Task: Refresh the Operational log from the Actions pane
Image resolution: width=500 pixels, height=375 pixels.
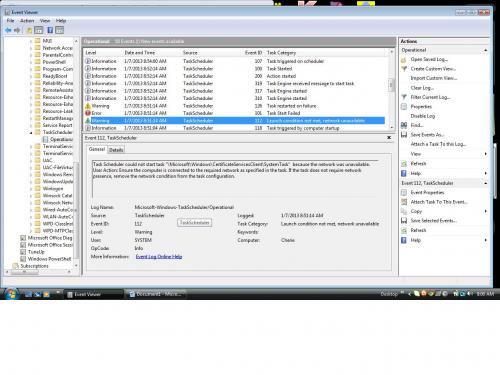Action: tap(418, 164)
